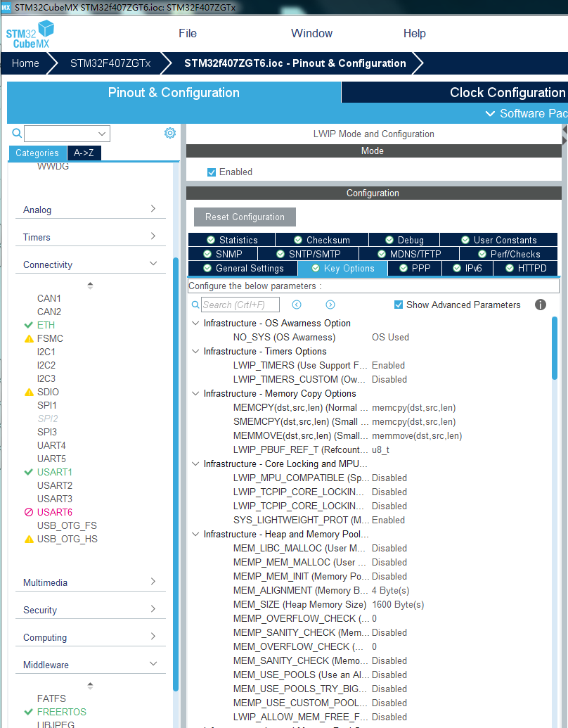
Task: Click the STM32CubeMX logo
Action: click(x=30, y=34)
